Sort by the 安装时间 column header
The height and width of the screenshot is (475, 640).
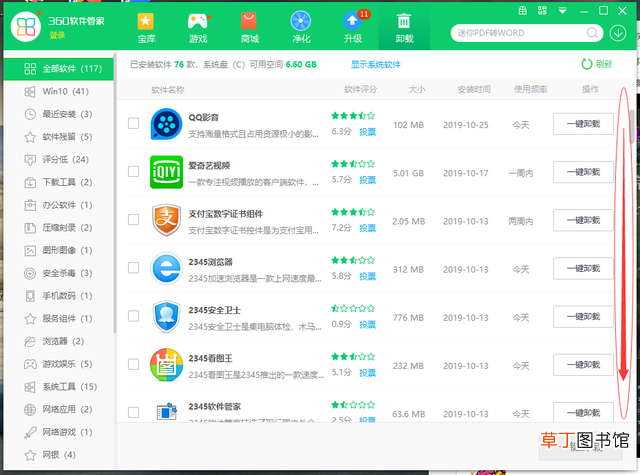click(474, 89)
